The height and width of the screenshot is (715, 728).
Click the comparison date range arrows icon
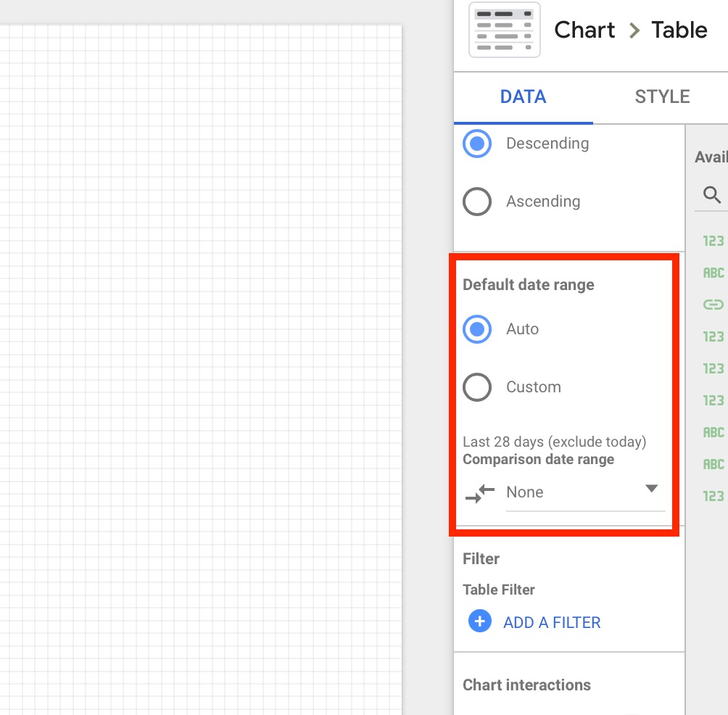click(480, 493)
